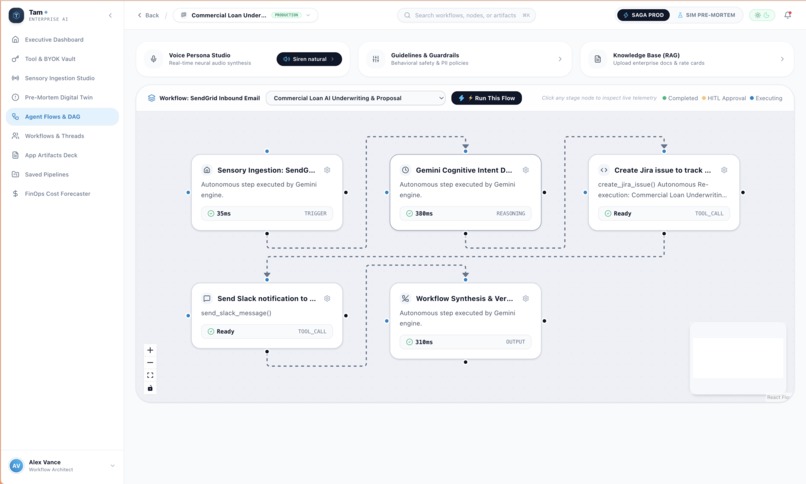Select the Sensory Ingestion: SendG... node title
This screenshot has width=806, height=484.
(x=266, y=170)
